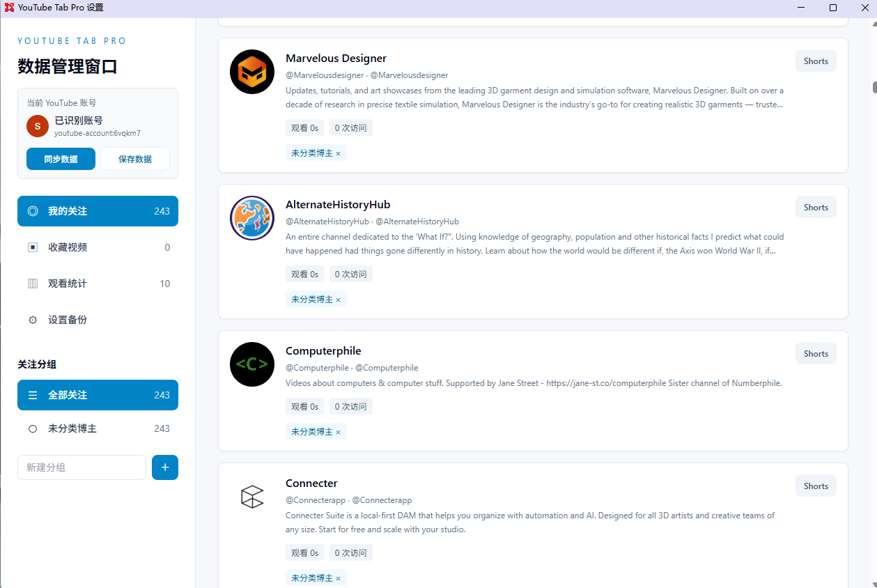Click 观看 0s badge on AlternateHistoryHub
The height and width of the screenshot is (588, 877).
pos(305,274)
